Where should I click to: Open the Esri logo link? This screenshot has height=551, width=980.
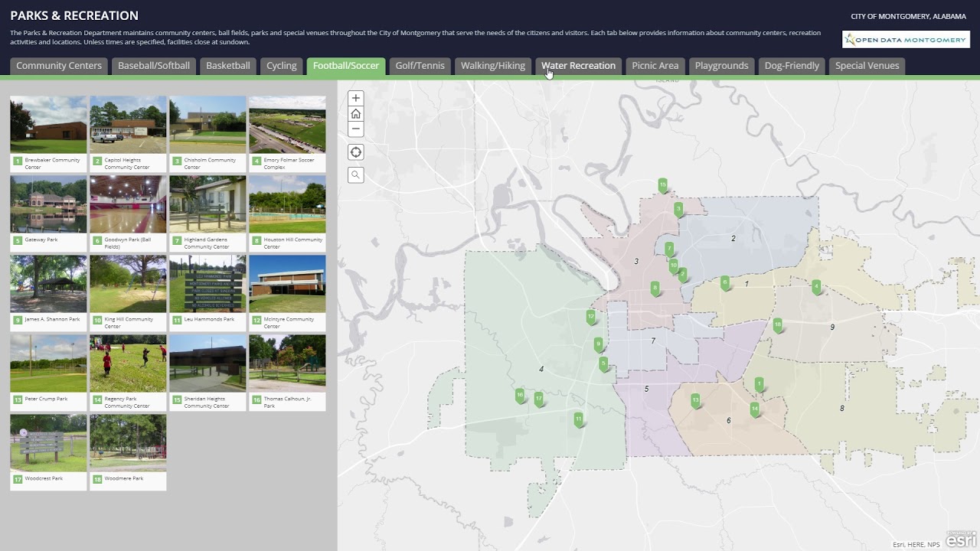click(961, 540)
